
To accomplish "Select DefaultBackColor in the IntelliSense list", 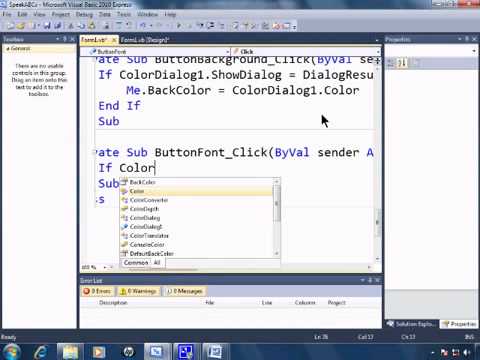I will [197, 254].
